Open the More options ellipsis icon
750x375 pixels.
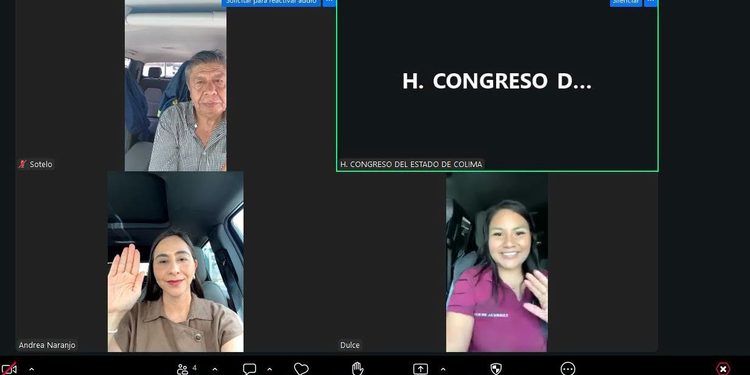click(568, 369)
